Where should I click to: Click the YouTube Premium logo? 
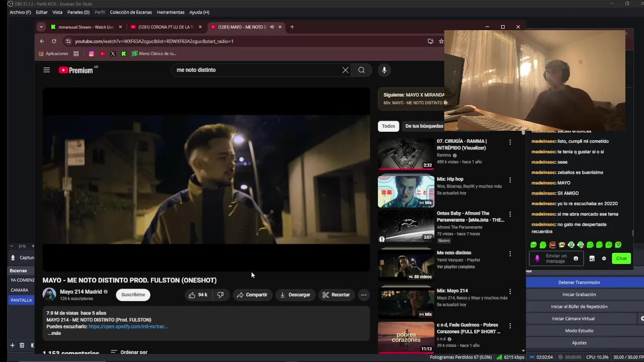(76, 70)
